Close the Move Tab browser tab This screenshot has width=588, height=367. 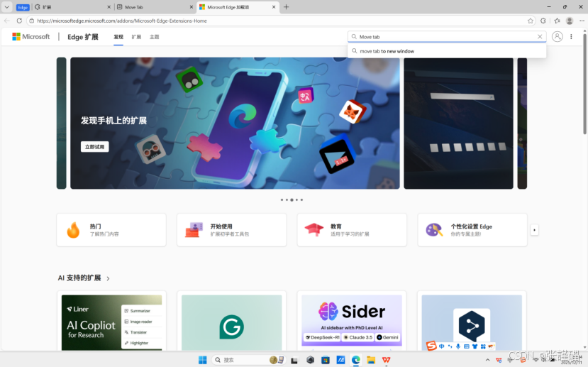pos(192,7)
